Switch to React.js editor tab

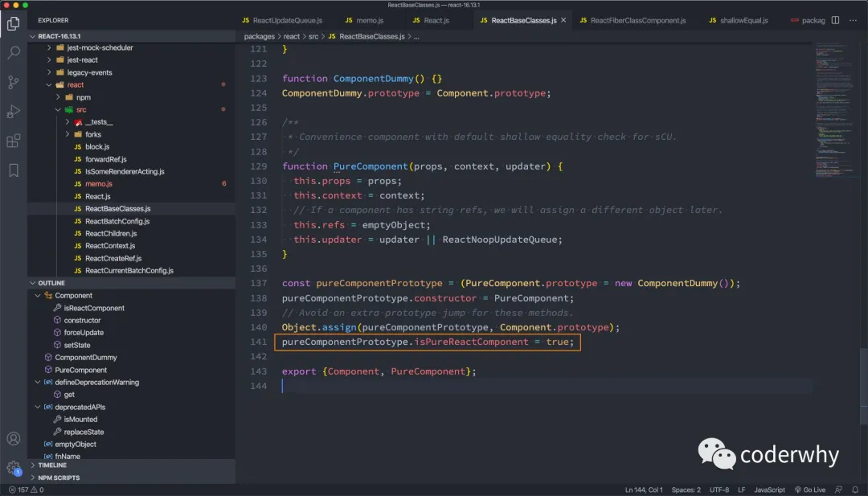tap(432, 20)
